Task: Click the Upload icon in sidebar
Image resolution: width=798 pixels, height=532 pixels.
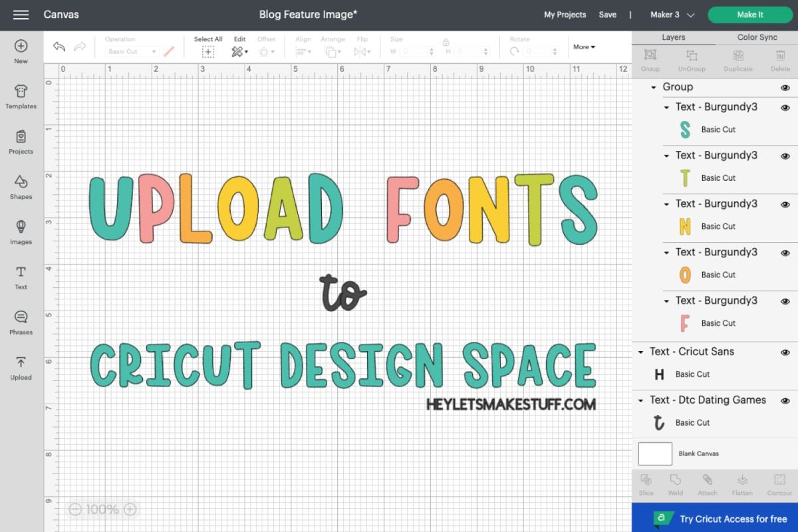Action: (21, 362)
